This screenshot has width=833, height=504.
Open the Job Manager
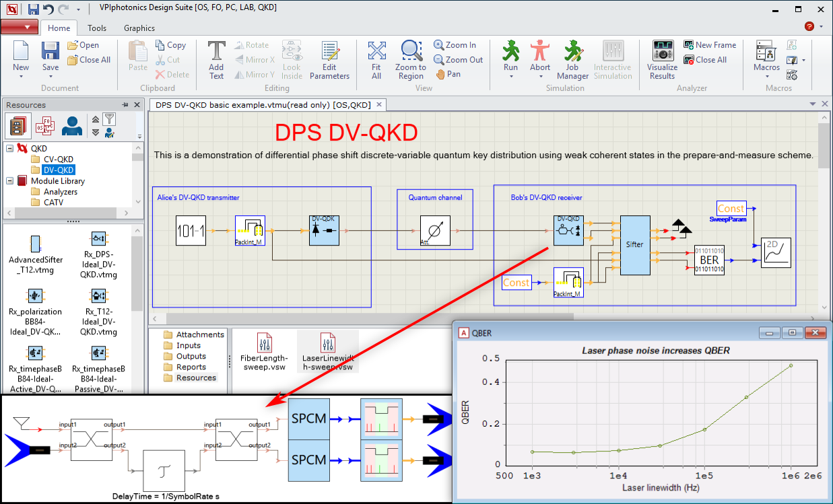pyautogui.click(x=572, y=60)
